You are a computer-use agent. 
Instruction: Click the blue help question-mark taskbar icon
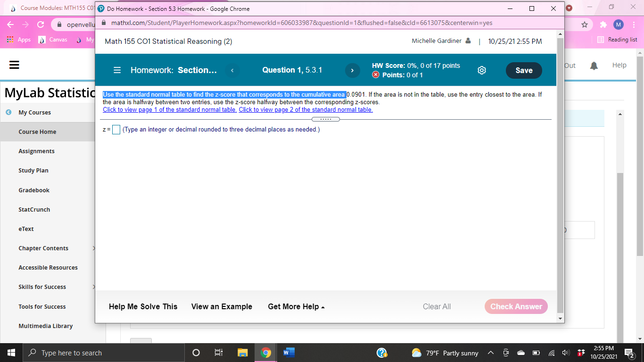[382, 353]
